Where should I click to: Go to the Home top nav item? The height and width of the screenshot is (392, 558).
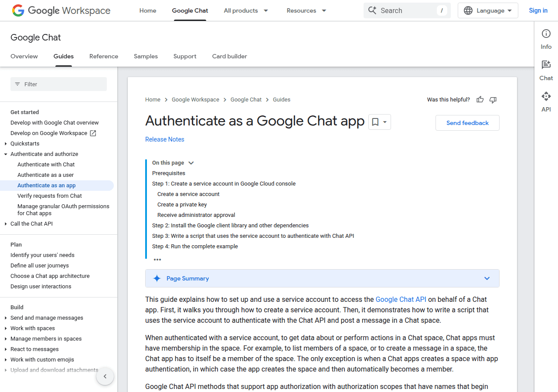pyautogui.click(x=148, y=10)
